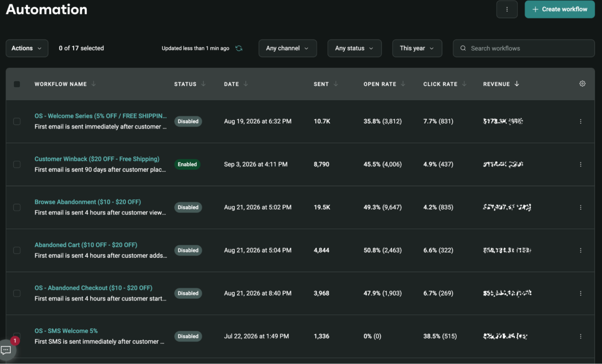Sort by Open Rate column arrow

(x=403, y=84)
